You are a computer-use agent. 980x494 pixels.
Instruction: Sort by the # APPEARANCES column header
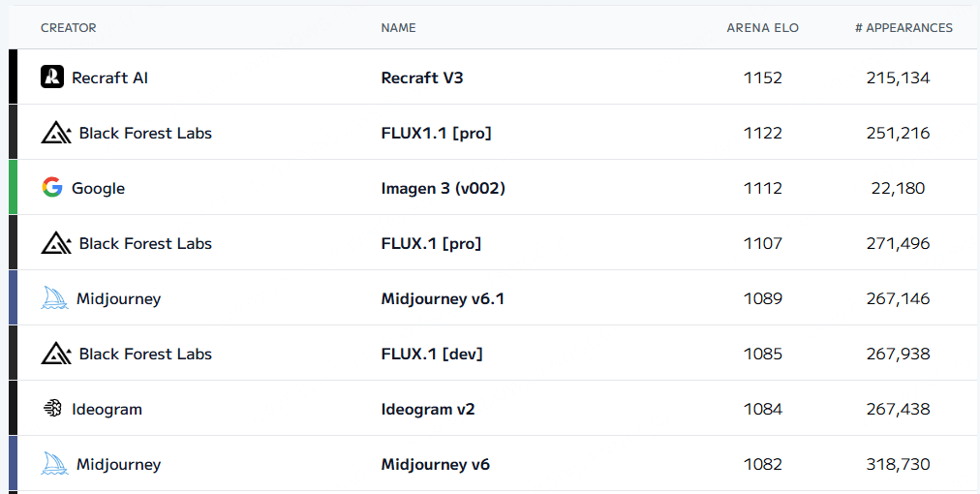point(903,27)
